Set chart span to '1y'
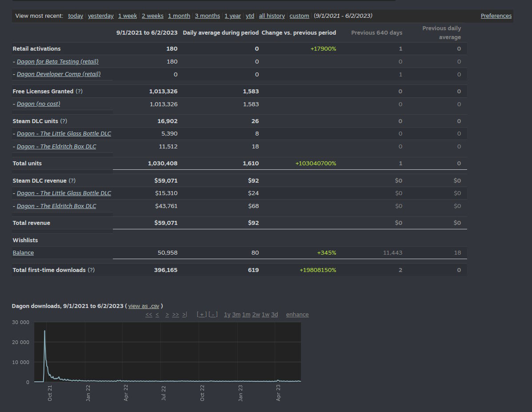This screenshot has height=412, width=532. pos(227,315)
